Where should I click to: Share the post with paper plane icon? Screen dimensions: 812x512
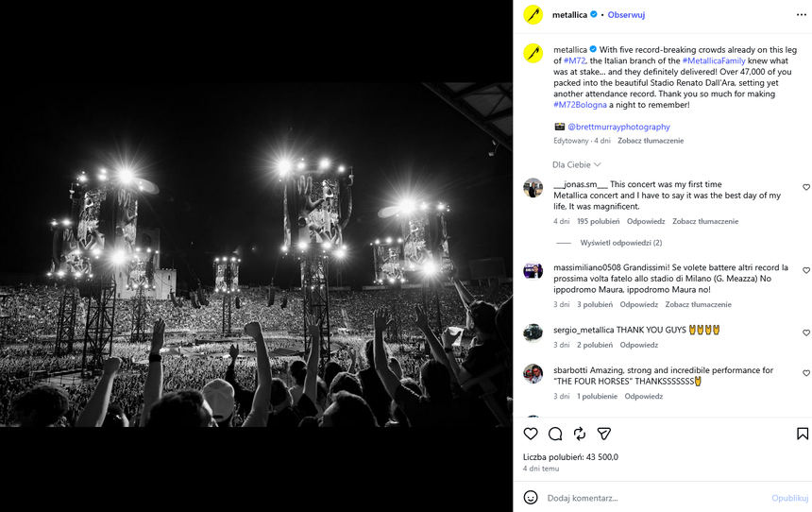point(604,434)
